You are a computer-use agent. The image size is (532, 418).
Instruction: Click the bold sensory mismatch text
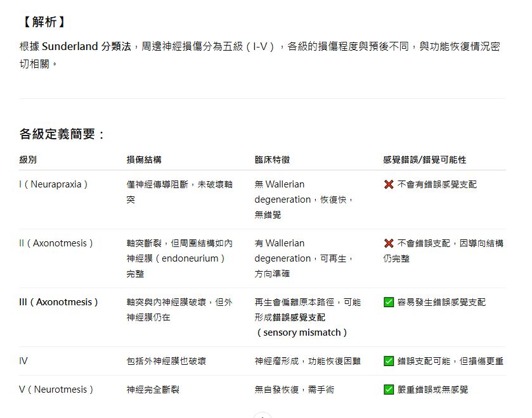tap(301, 332)
